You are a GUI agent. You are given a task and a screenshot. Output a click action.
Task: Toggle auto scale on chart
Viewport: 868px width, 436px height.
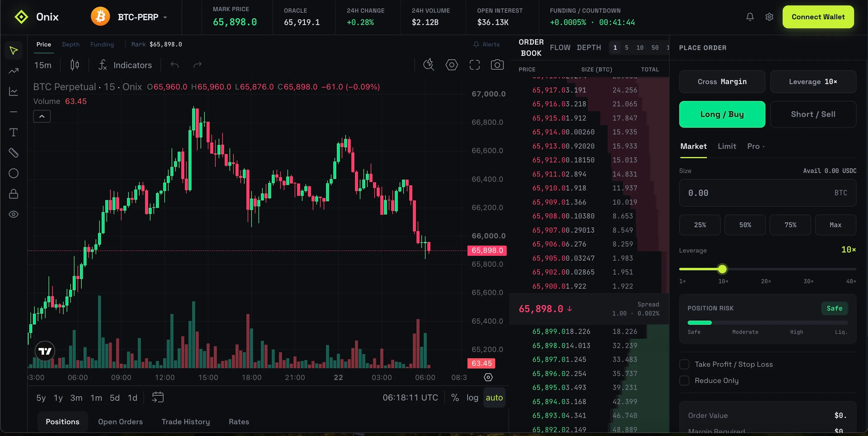[x=494, y=398]
